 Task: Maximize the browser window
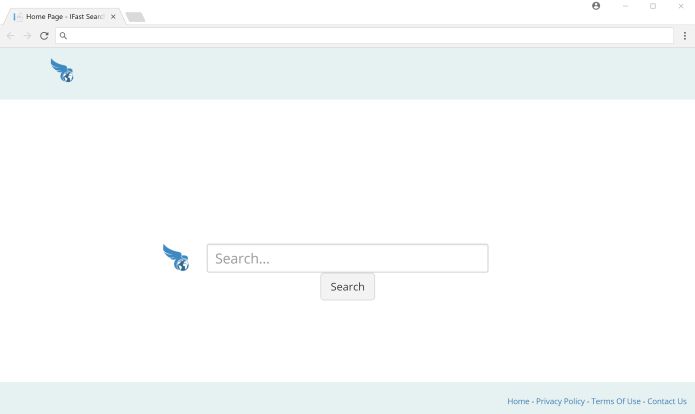point(653,6)
